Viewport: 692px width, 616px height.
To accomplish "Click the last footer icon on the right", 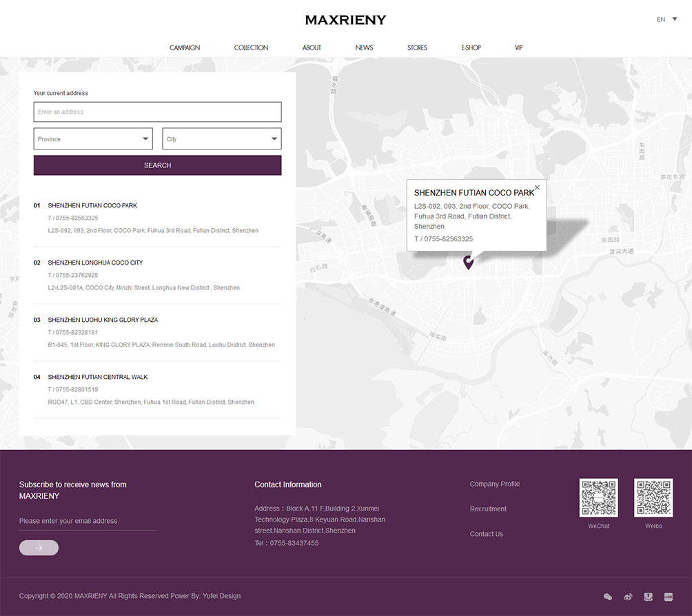I will click(x=668, y=597).
